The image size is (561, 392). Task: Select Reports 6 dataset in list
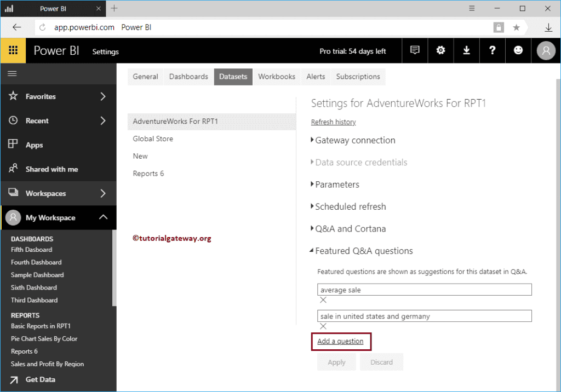[x=148, y=174]
